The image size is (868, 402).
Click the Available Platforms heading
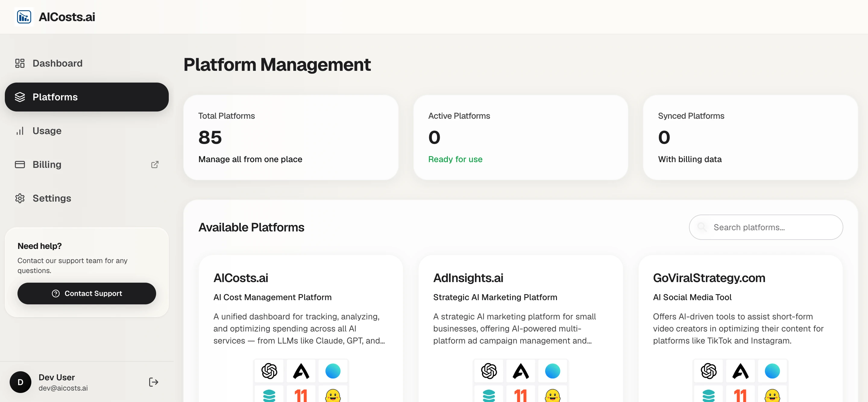[x=251, y=228]
